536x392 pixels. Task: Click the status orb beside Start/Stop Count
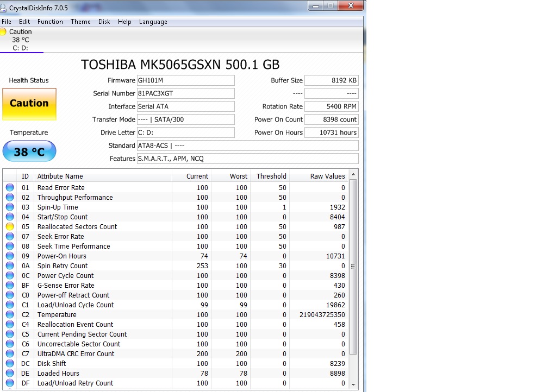click(x=10, y=217)
